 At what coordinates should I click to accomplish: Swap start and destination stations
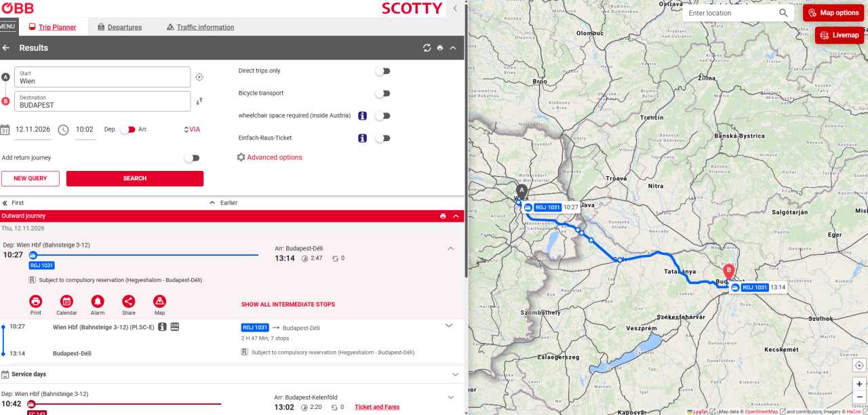coord(199,101)
